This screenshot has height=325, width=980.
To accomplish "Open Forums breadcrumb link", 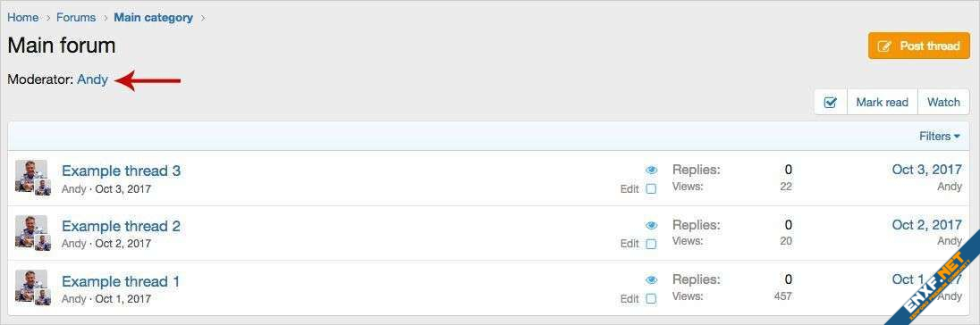I will 76,18.
